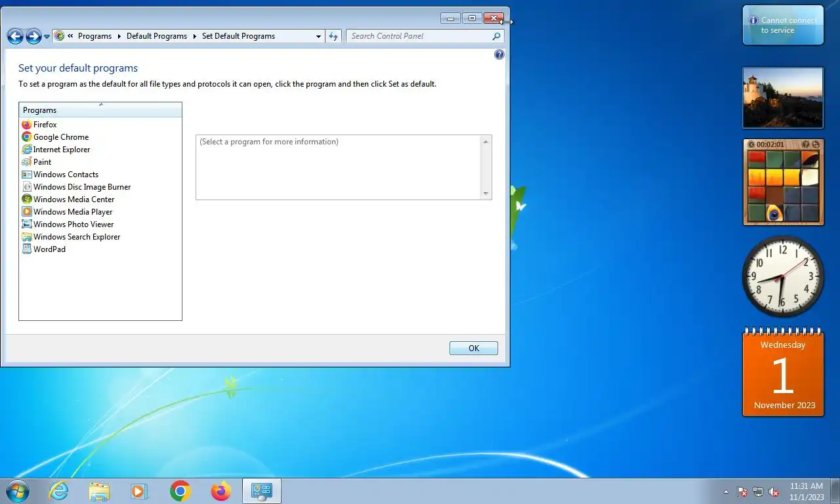
Task: Click the muted volume tray icon
Action: [x=774, y=492]
